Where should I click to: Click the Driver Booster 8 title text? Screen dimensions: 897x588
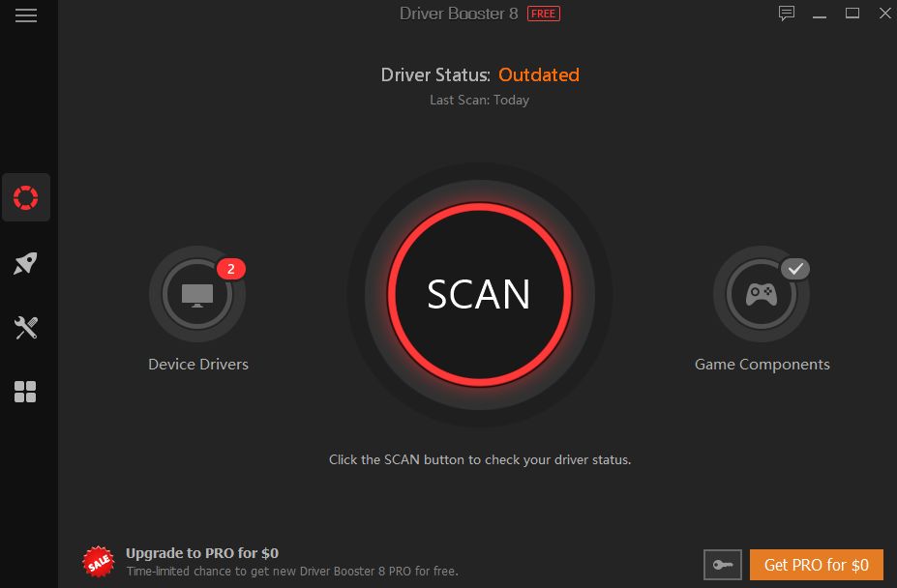[x=459, y=14]
